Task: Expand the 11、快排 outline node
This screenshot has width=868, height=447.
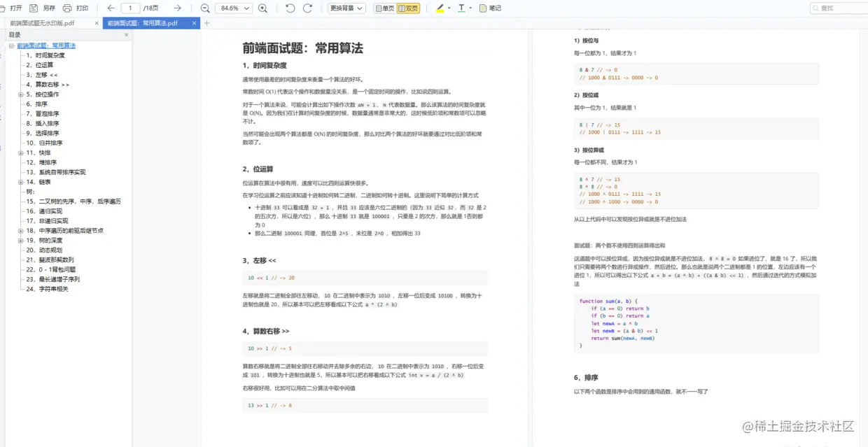Action: pos(20,152)
